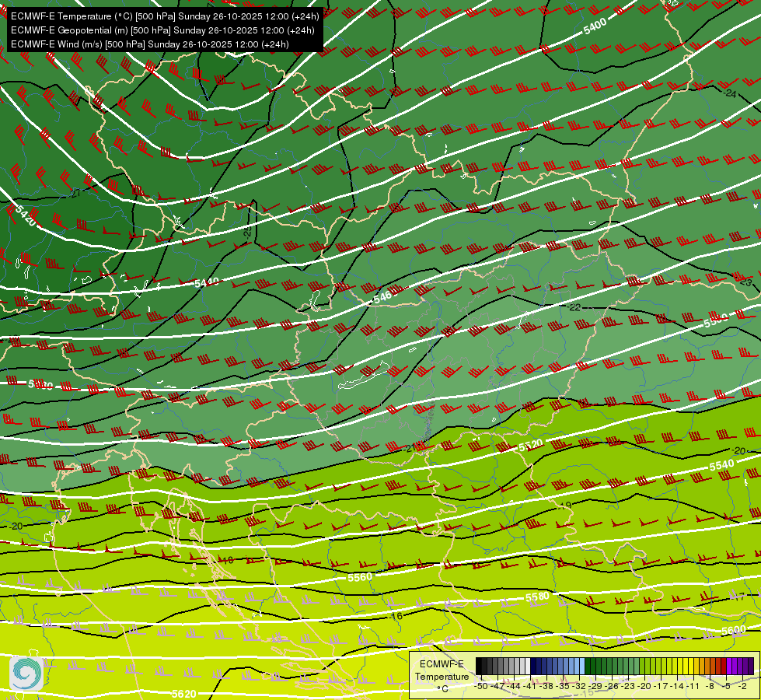Viewport: 761px width, 700px height.
Task: Click the 5600 geopotential contour label
Action: pyautogui.click(x=733, y=631)
